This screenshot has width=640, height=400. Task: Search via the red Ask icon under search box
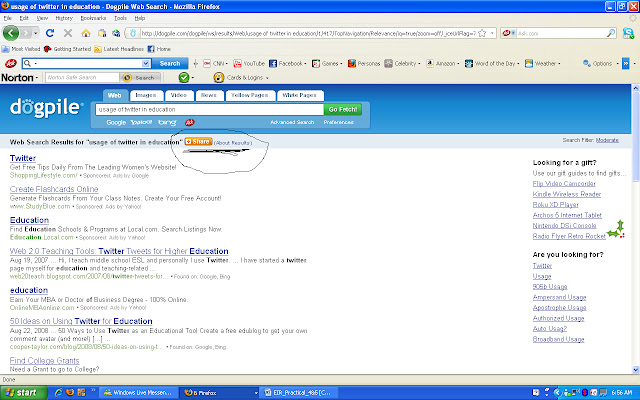189,122
